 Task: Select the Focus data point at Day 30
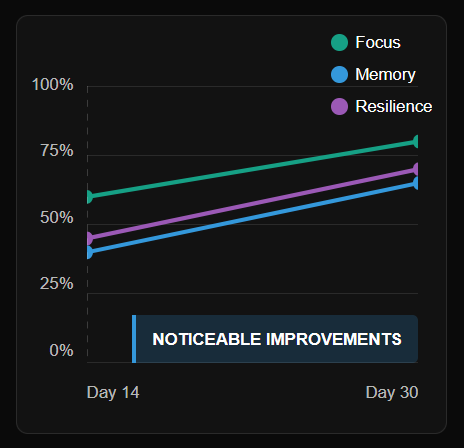tap(416, 142)
